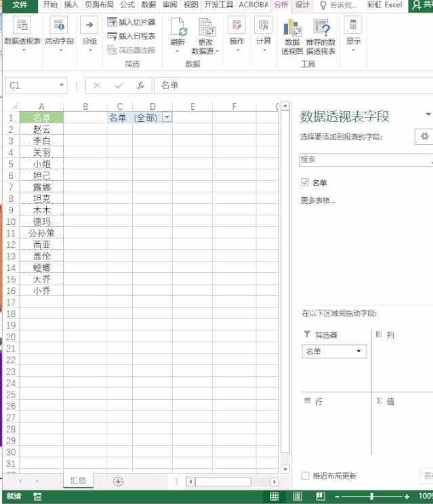Screen dimensions: 433x504
Task: Select the 汇总 sheet tab
Action: (x=78, y=480)
